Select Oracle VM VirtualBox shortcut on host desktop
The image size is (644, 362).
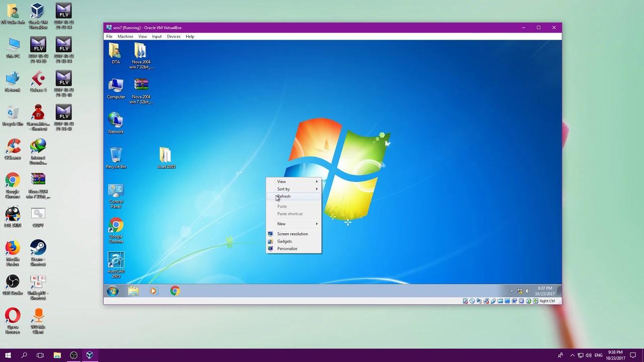(x=38, y=16)
